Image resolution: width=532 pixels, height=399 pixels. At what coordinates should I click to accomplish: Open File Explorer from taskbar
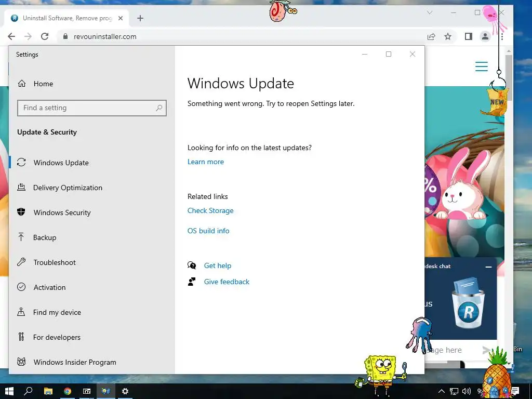(x=48, y=391)
